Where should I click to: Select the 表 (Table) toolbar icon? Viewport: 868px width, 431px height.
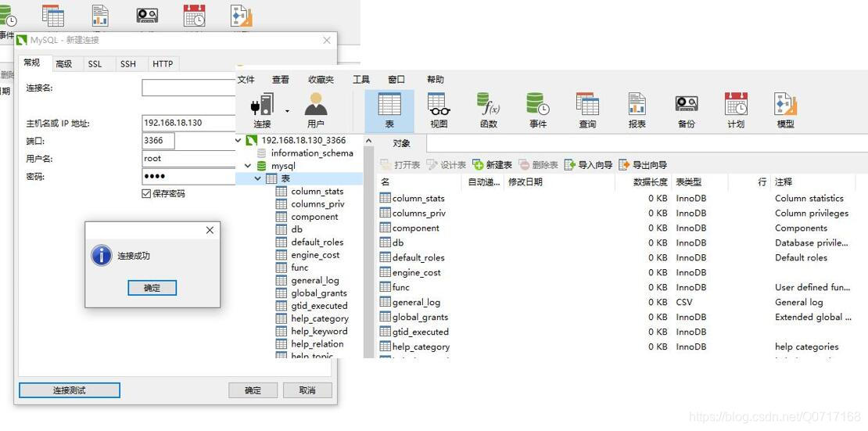(x=389, y=111)
